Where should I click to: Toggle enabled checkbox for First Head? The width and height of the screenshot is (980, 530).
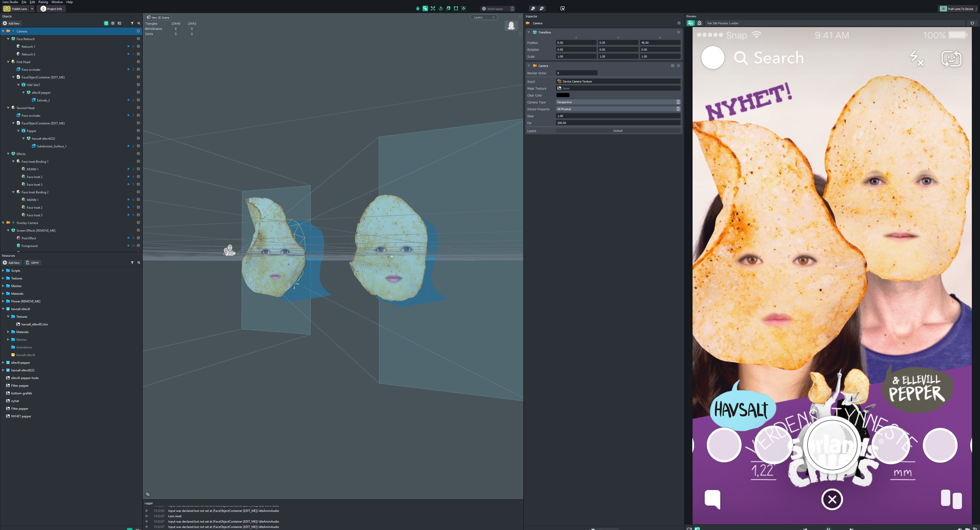click(138, 62)
